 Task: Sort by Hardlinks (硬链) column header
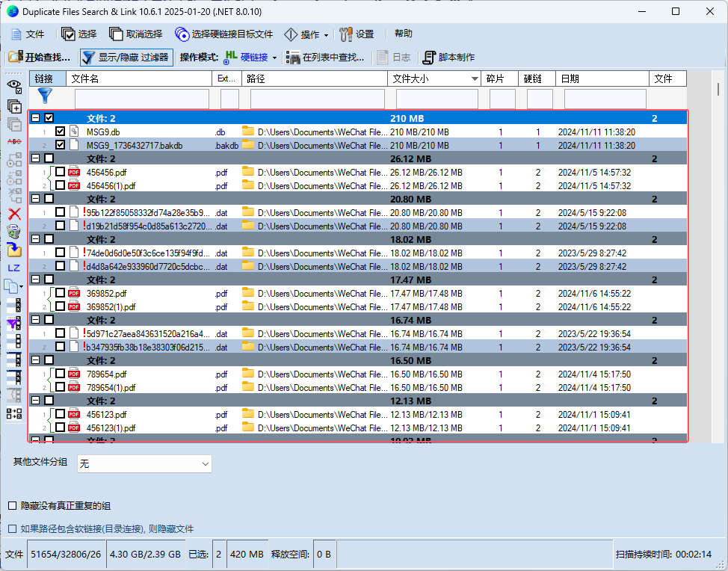(x=537, y=78)
